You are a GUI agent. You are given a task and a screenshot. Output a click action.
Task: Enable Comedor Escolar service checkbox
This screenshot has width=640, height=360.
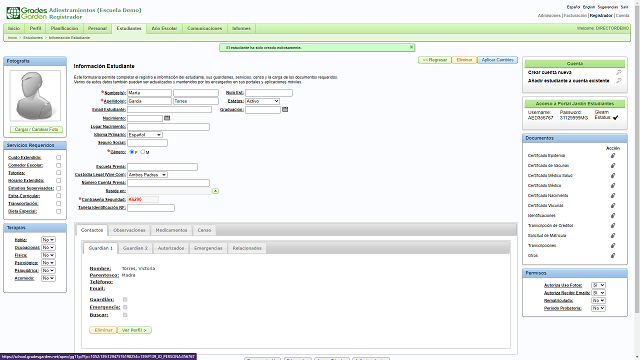point(58,165)
